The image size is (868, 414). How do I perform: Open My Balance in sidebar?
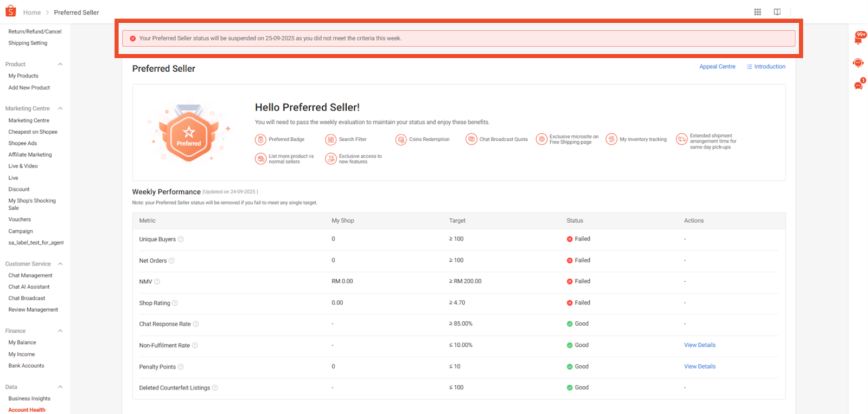coord(22,342)
